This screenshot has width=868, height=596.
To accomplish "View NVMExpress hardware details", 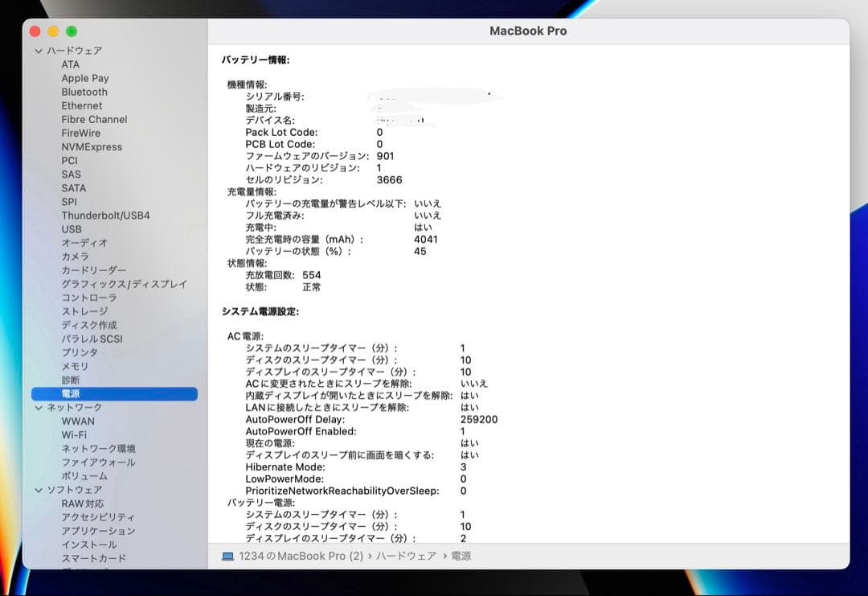I will tap(91, 146).
